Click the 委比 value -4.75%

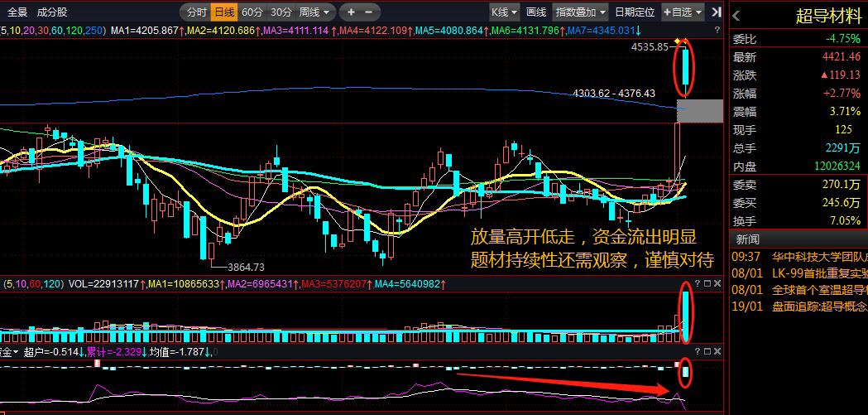[x=843, y=39]
